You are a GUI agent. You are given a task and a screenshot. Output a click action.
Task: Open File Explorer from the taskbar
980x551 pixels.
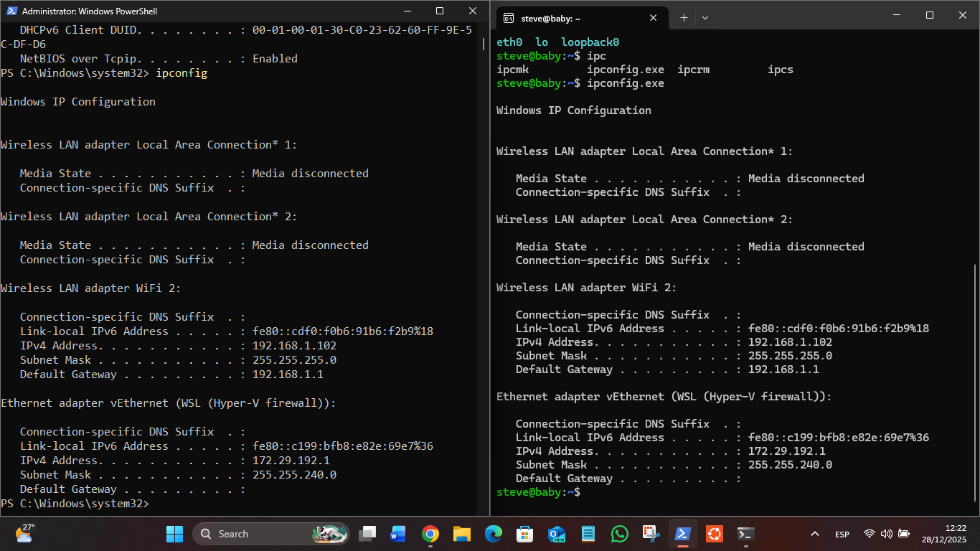461,534
